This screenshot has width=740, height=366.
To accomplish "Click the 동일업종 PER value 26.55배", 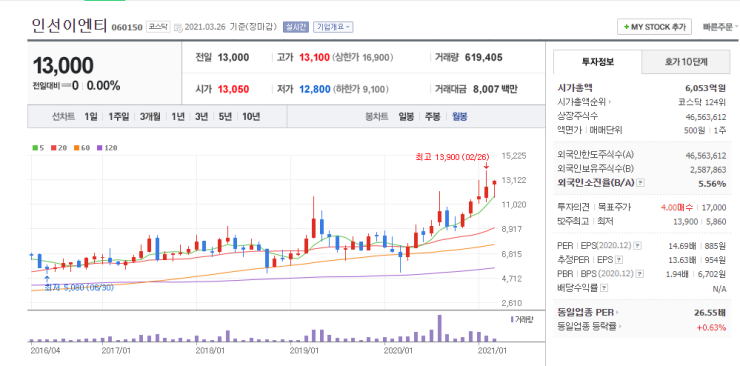I will tap(709, 312).
